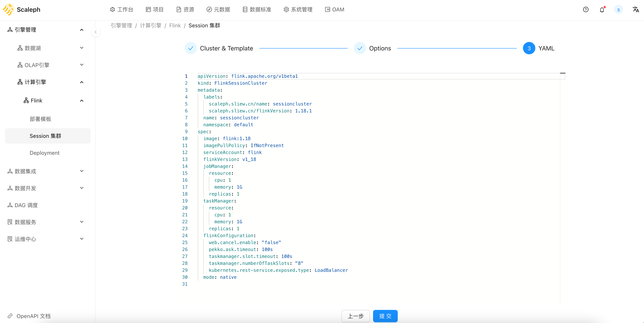The width and height of the screenshot is (644, 323).
Task: Click the 数据湖 tree icon
Action: pyautogui.click(x=20, y=48)
